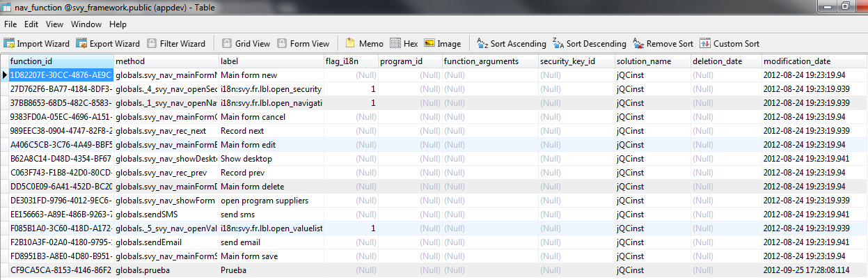Select function_id F2B10A3F-02A0-4180-9795
Screen dimensions: 868x280
(61, 242)
